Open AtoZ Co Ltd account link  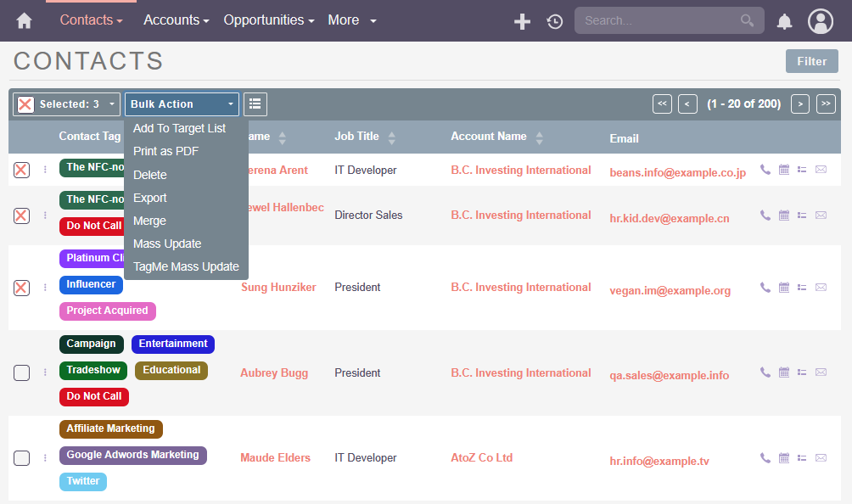pyautogui.click(x=481, y=458)
